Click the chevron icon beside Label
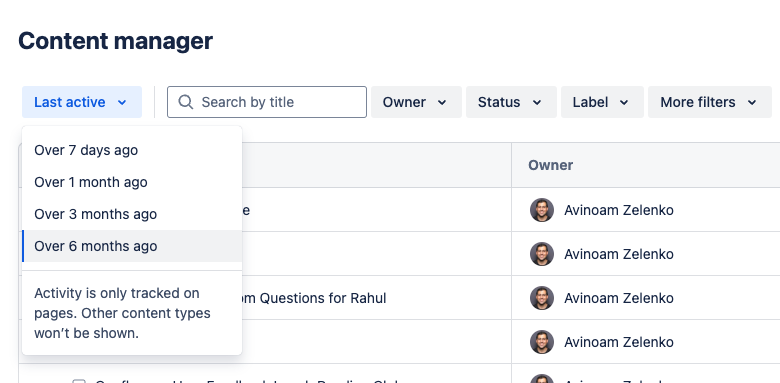This screenshot has height=383, width=780. click(x=624, y=102)
